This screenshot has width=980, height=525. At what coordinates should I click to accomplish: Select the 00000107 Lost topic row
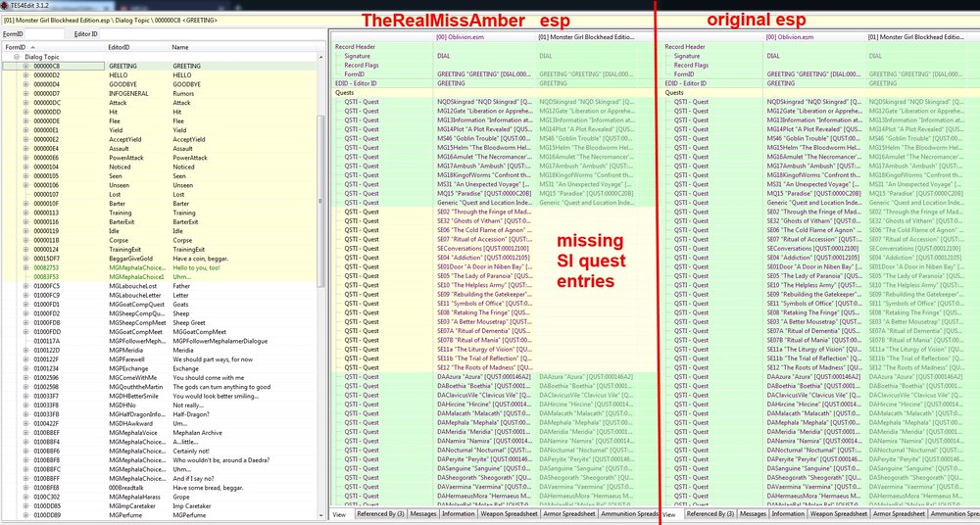(x=160, y=194)
